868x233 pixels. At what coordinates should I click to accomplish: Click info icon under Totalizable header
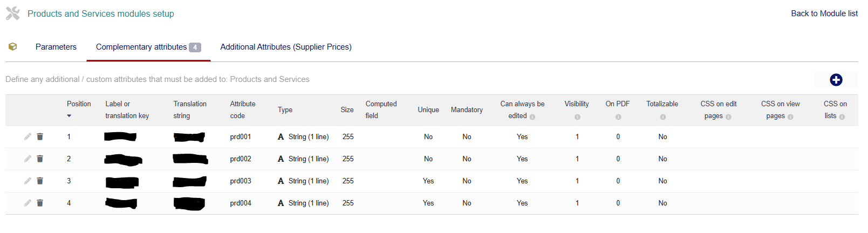point(663,117)
